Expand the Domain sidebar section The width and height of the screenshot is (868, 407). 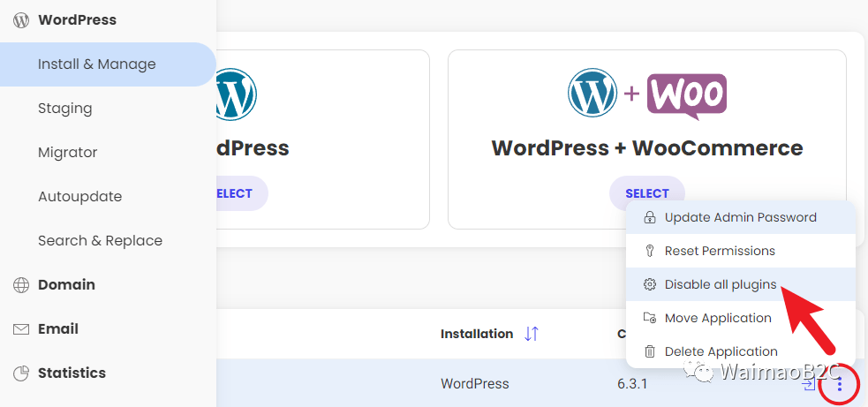point(66,285)
